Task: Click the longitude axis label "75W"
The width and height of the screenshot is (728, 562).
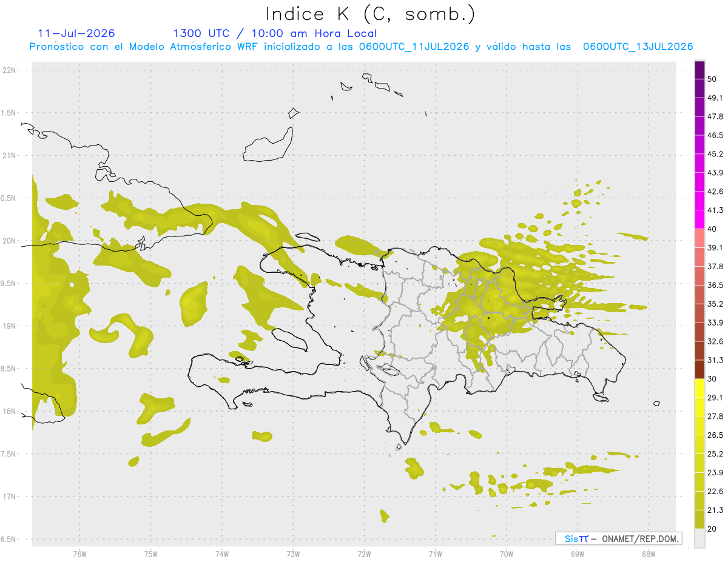Action: coord(151,554)
